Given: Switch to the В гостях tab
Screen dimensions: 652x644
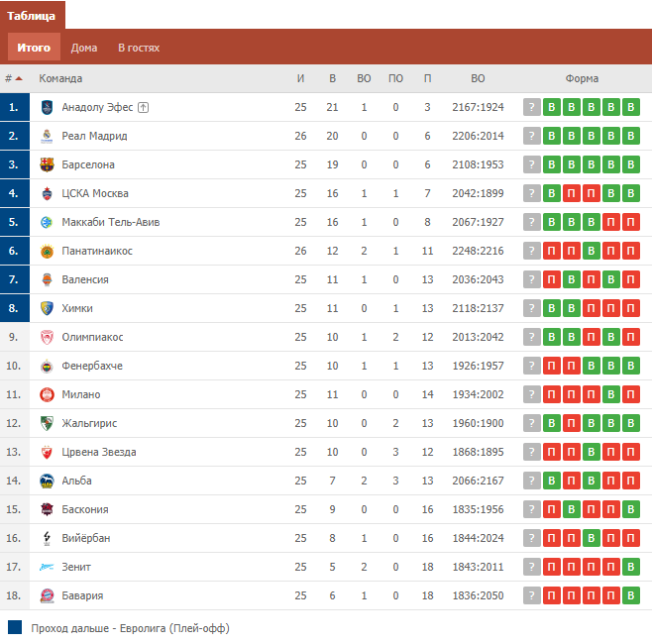Looking at the screenshot, I should pyautogui.click(x=139, y=48).
